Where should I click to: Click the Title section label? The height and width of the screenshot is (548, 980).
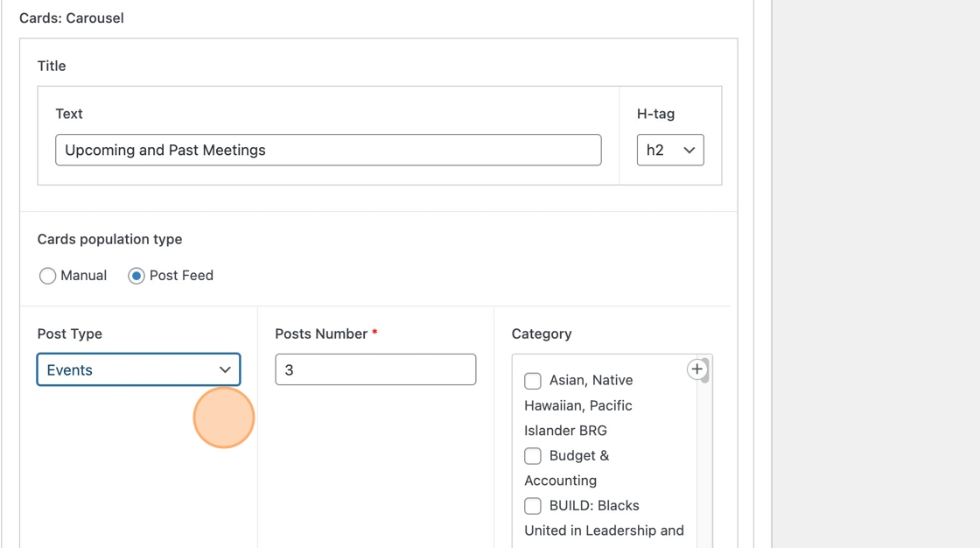(52, 67)
